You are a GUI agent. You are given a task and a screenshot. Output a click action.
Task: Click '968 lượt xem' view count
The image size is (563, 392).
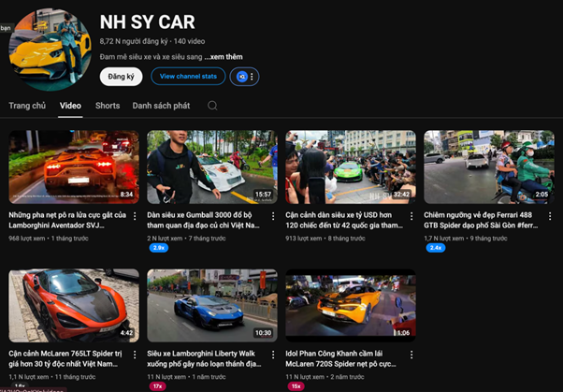pos(26,239)
